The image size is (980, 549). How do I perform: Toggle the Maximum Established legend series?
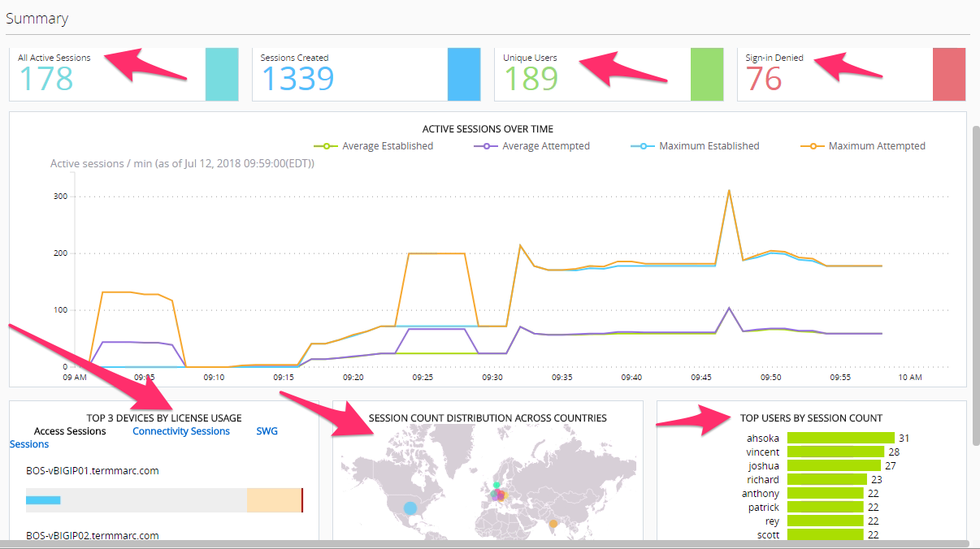[x=695, y=146]
